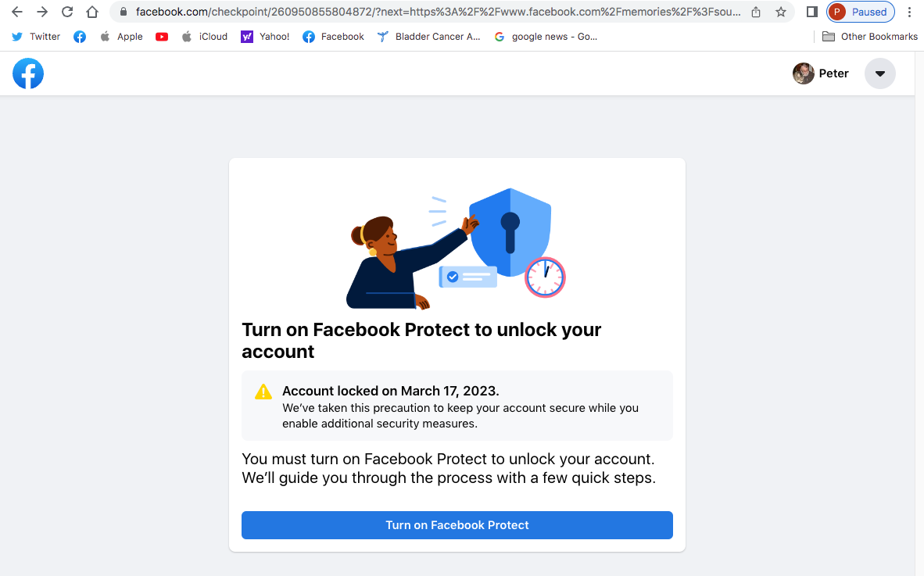Click the browser forward arrow
This screenshot has height=576, width=924.
(42, 12)
